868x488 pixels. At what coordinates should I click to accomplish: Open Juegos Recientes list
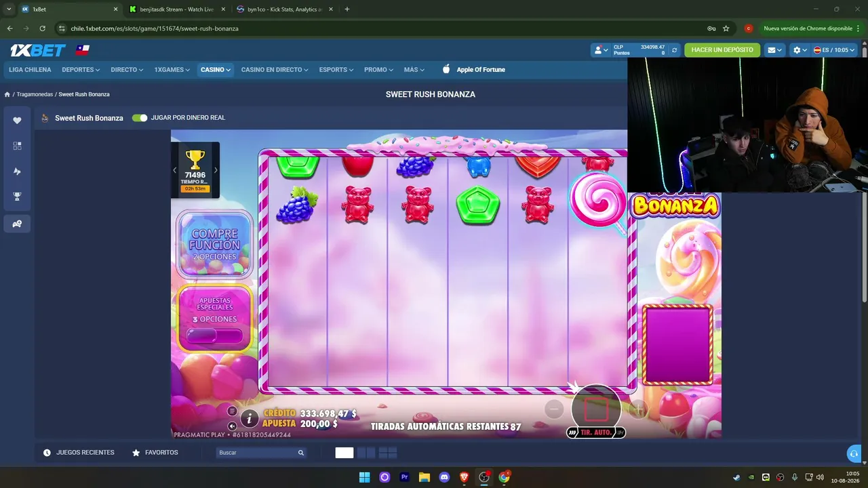click(79, 453)
